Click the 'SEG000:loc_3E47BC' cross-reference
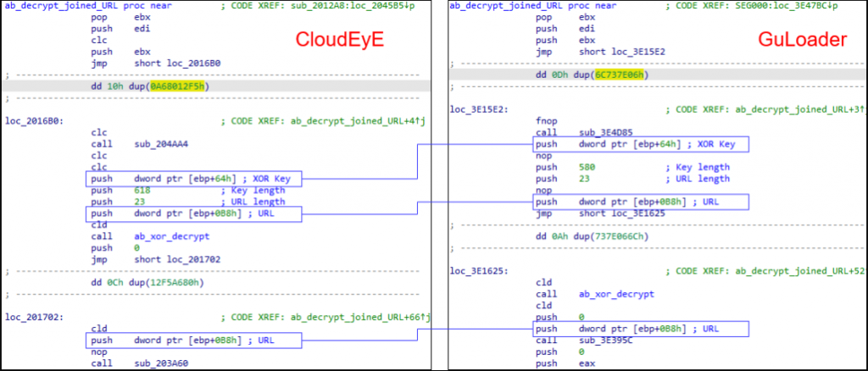The width and height of the screenshot is (868, 371). click(x=785, y=6)
